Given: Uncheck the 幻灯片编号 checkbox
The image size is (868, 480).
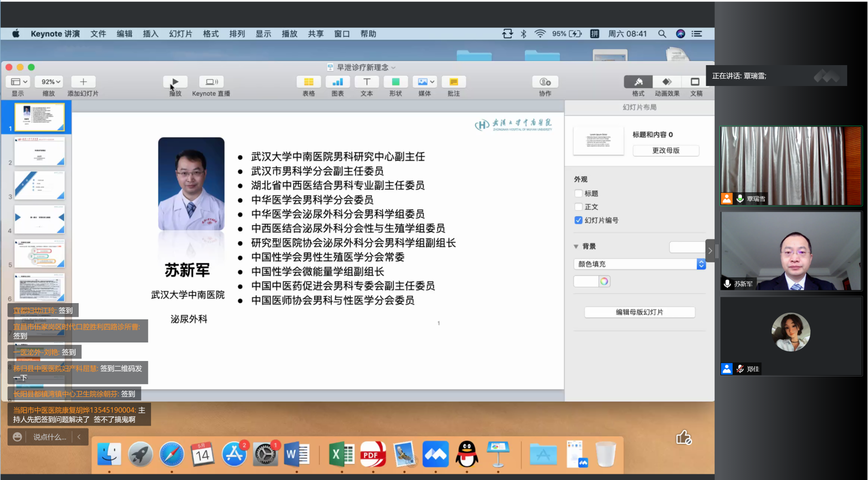Looking at the screenshot, I should click(578, 220).
